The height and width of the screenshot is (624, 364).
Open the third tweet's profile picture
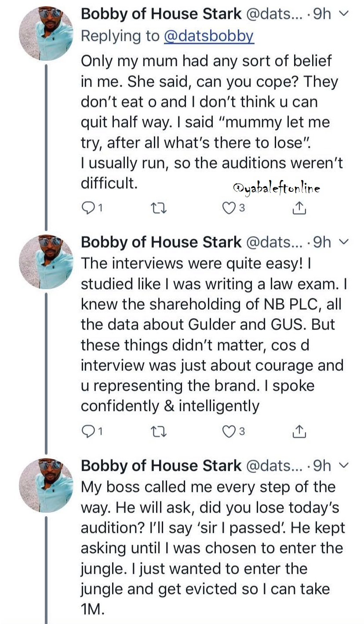coord(46,485)
